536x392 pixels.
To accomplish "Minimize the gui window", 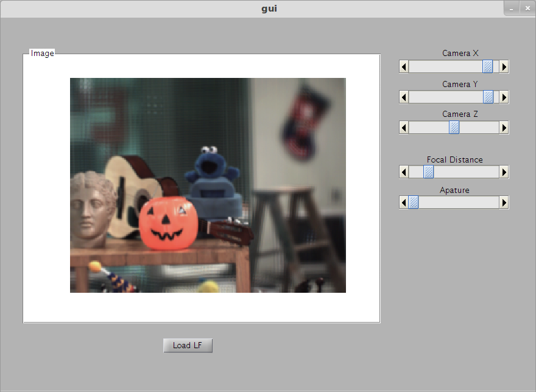I will tap(512, 9).
